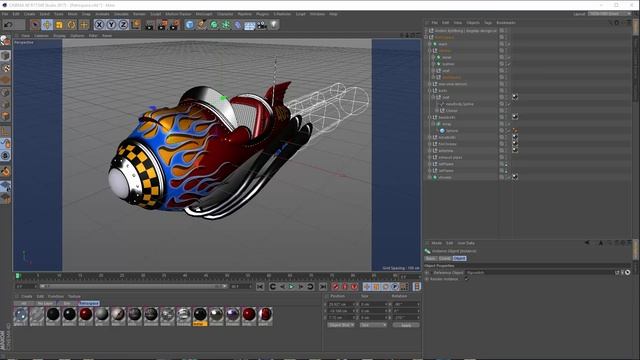Viewport: 640px width, 360px height.
Task: Toggle Autokeying button
Action: pos(345,287)
